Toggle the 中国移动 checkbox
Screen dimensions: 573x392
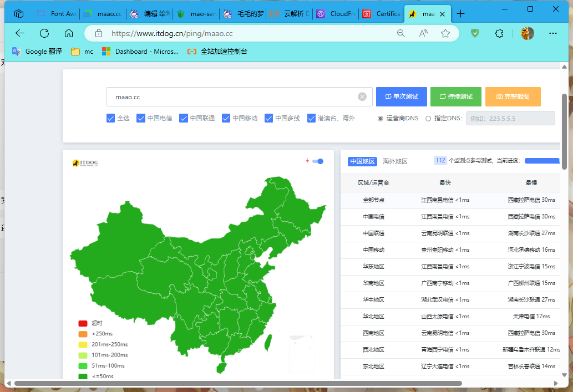[x=226, y=118]
